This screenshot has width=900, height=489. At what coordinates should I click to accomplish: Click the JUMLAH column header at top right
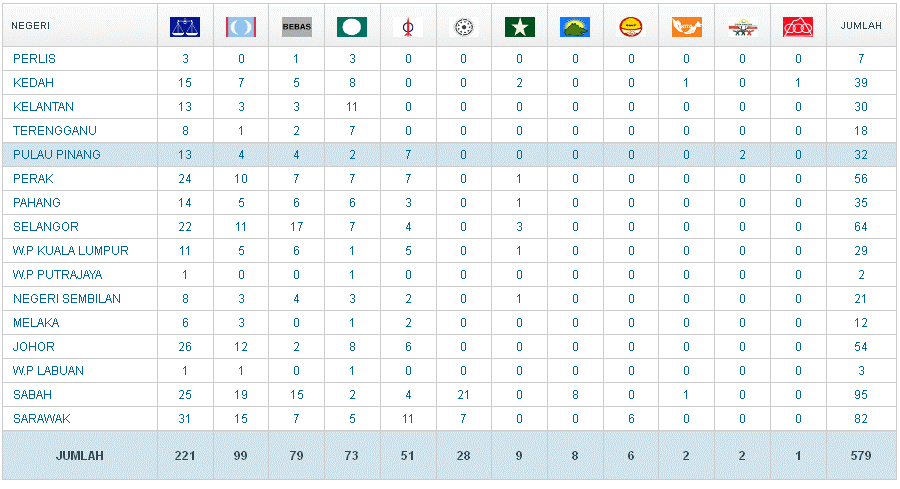pos(861,26)
